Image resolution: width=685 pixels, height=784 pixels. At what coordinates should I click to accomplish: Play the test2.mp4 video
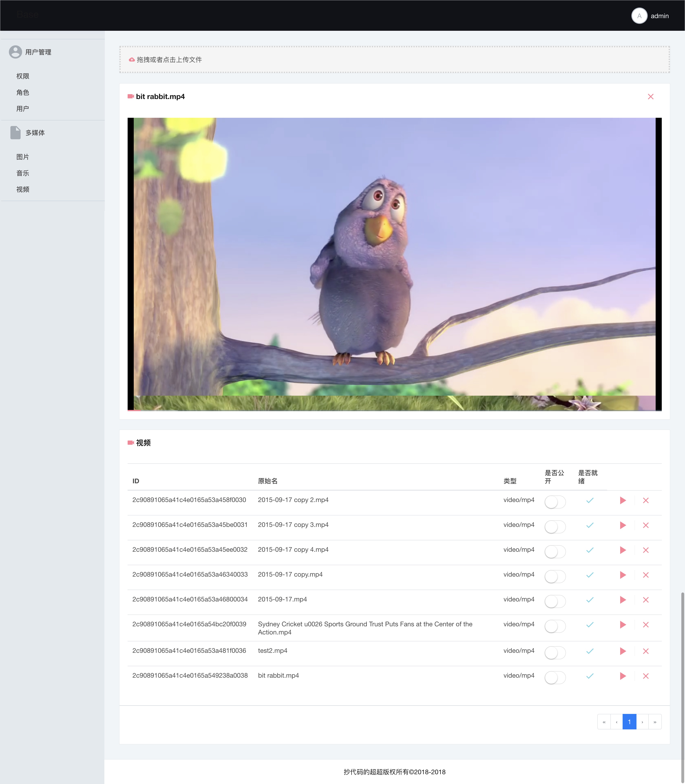[x=623, y=651]
